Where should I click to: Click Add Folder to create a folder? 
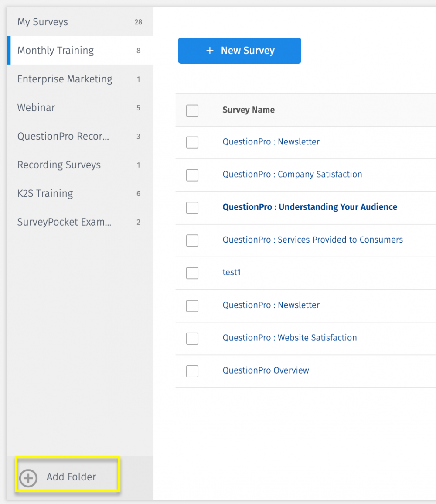click(71, 477)
